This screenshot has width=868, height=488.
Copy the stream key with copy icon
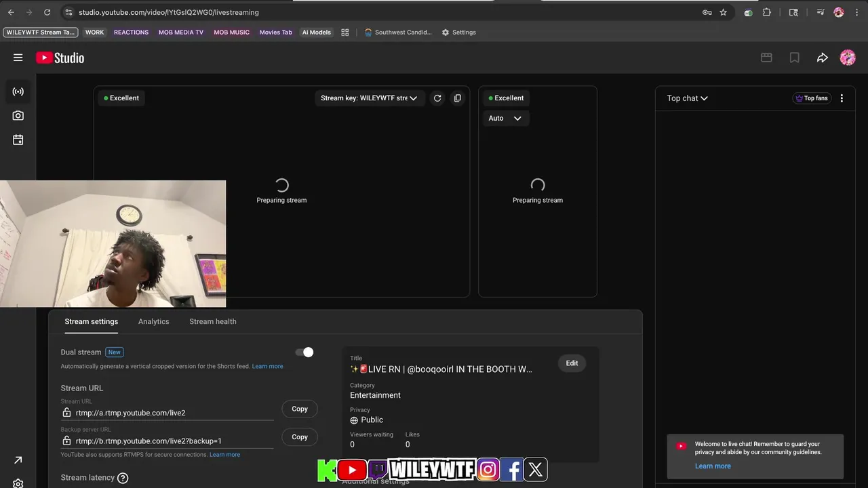point(458,98)
